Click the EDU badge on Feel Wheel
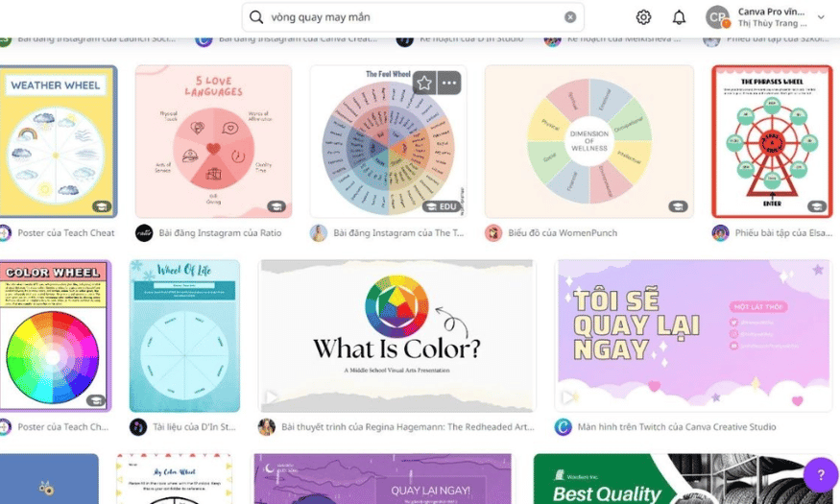Image resolution: width=840 pixels, height=504 pixels. click(442, 206)
